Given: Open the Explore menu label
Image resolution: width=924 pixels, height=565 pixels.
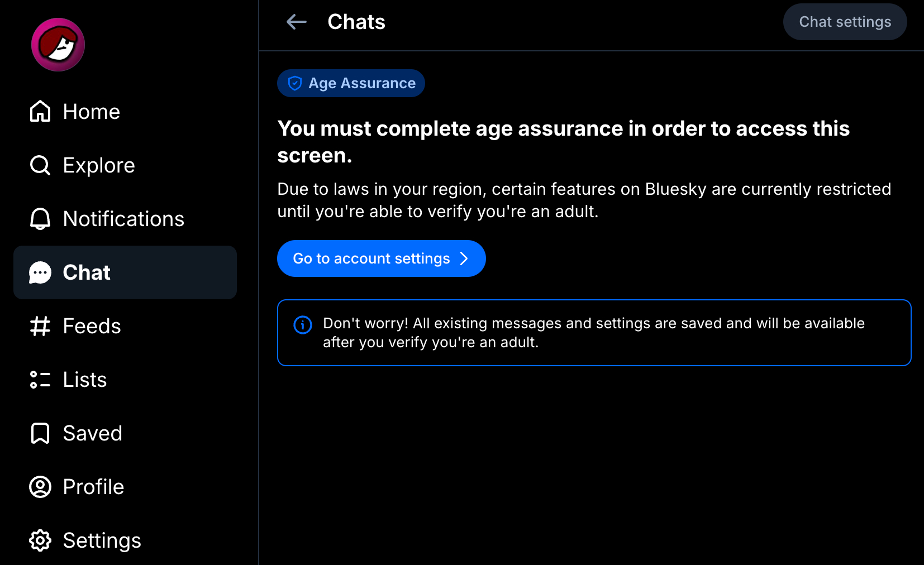Looking at the screenshot, I should pyautogui.click(x=99, y=165).
